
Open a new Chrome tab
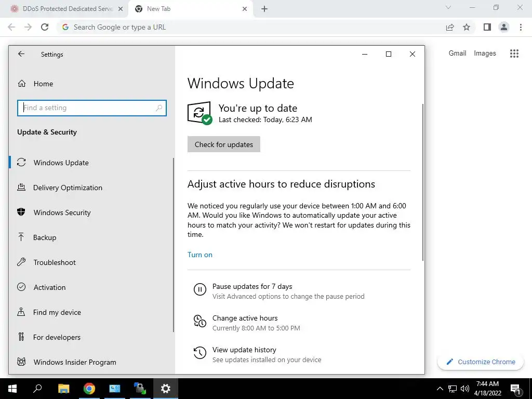[x=264, y=9]
